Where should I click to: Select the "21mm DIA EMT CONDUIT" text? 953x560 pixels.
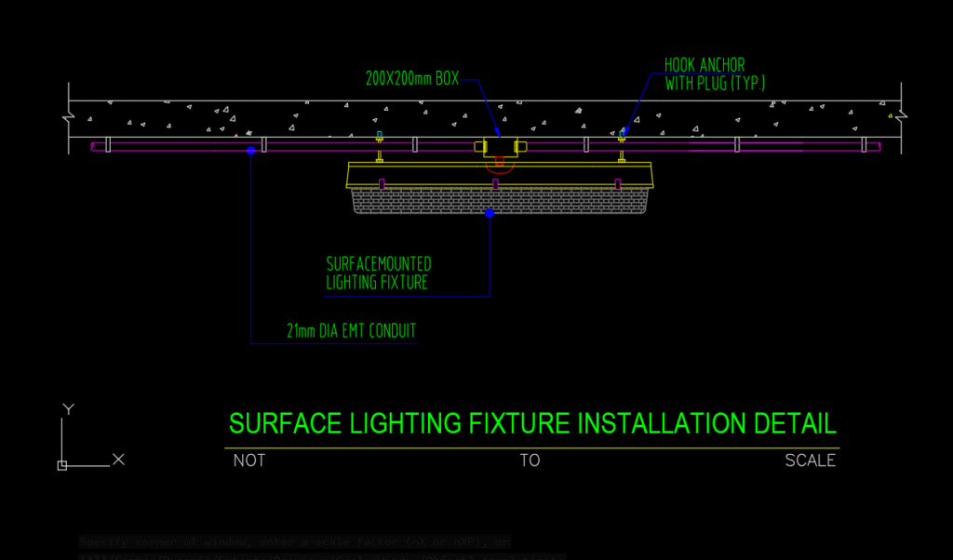351,331
